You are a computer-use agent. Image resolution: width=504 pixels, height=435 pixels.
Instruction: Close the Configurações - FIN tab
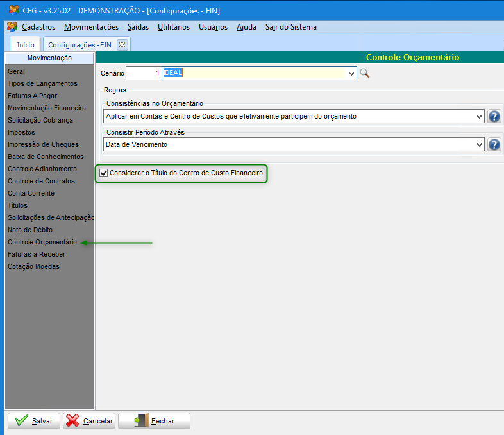click(x=122, y=45)
